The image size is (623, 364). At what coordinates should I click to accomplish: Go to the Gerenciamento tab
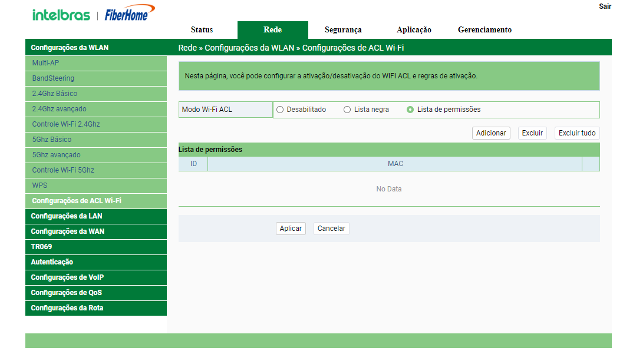[484, 30]
